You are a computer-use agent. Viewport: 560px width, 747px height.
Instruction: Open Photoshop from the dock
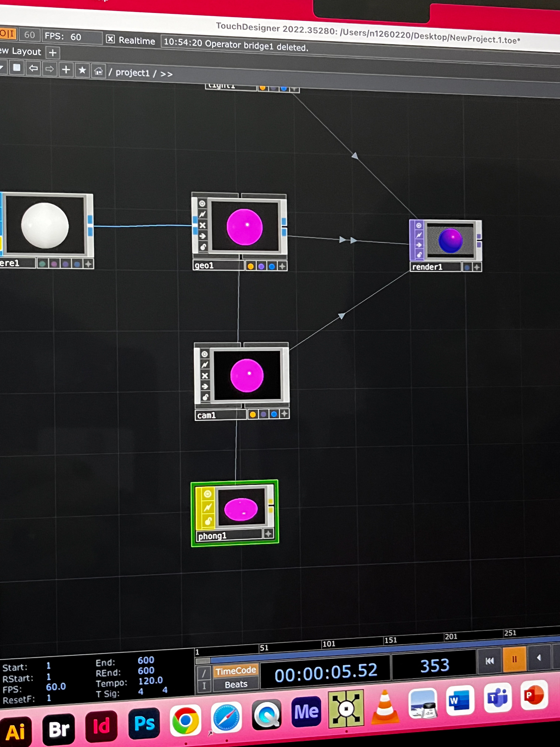[x=144, y=724]
